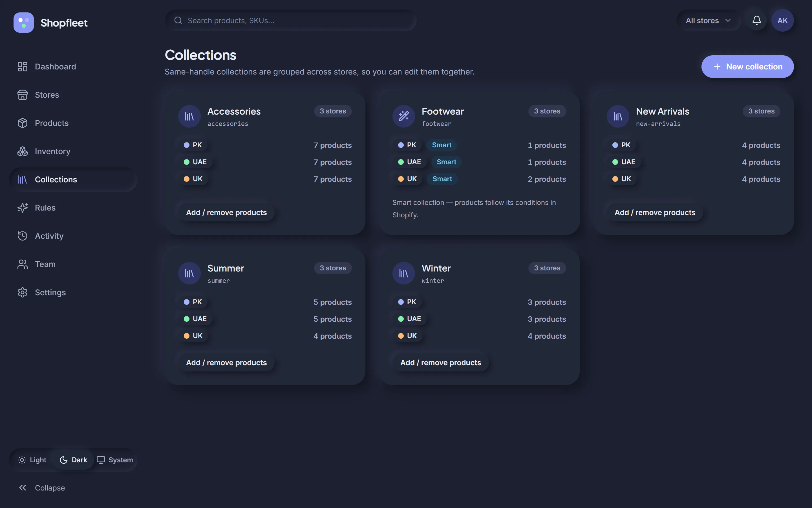Click the Rules sparkle icon

point(23,208)
